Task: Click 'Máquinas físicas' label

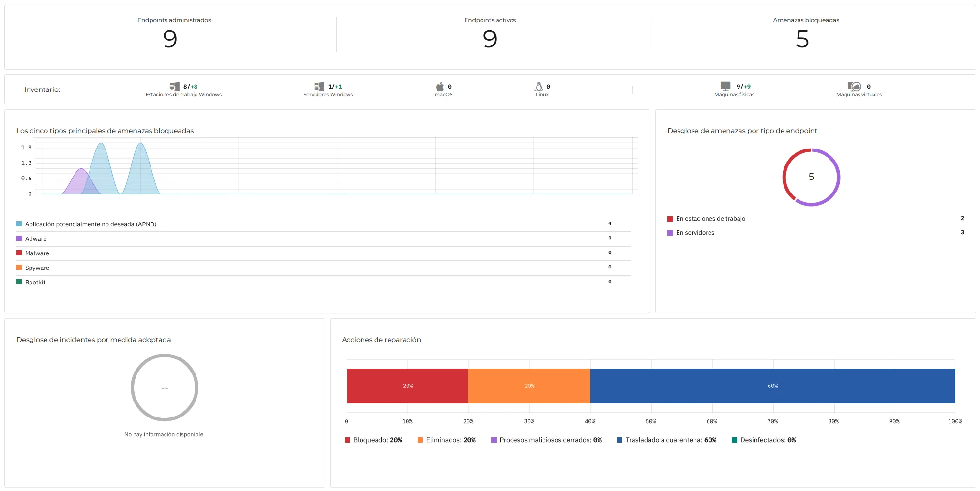Action: click(734, 95)
